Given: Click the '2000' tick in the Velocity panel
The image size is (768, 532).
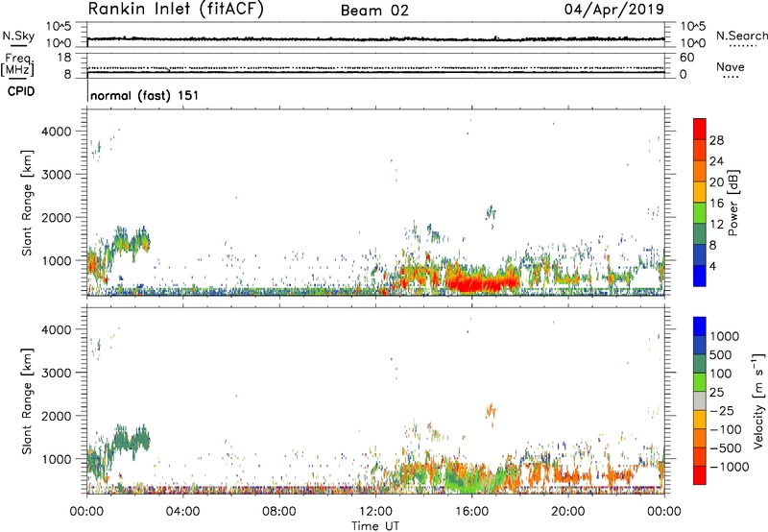Looking at the screenshot, I should coord(57,416).
